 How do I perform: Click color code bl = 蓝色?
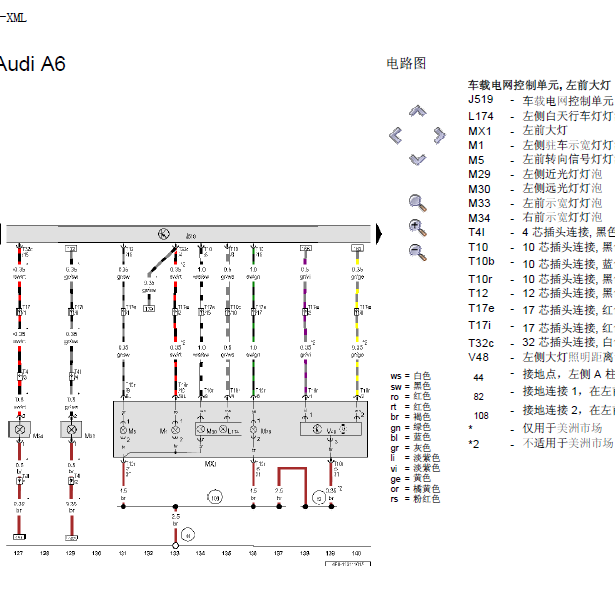pos(410,438)
